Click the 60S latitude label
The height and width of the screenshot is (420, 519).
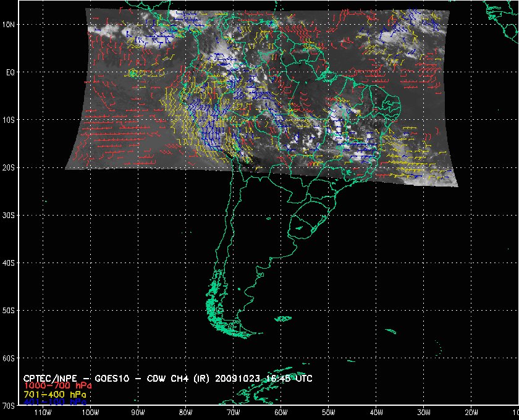pyautogui.click(x=9, y=358)
